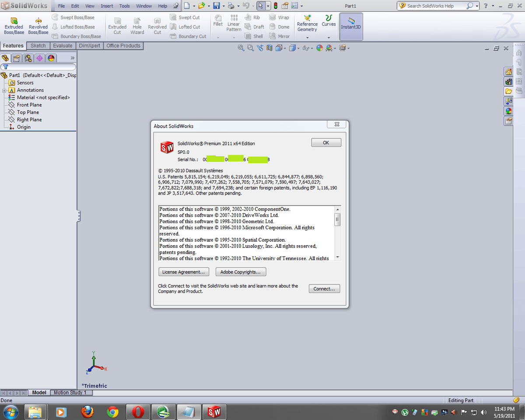The width and height of the screenshot is (525, 420).
Task: Select Top Plane in feature tree
Action: tap(28, 112)
